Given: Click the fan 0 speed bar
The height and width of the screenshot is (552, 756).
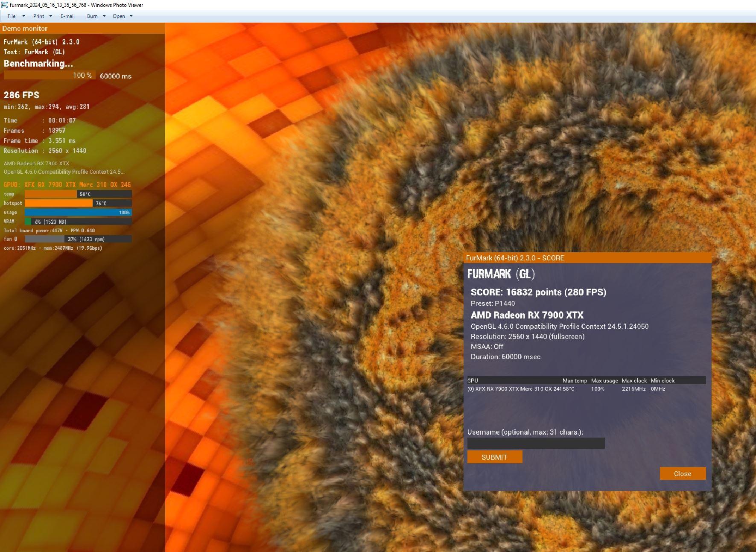Looking at the screenshot, I should click(x=78, y=239).
